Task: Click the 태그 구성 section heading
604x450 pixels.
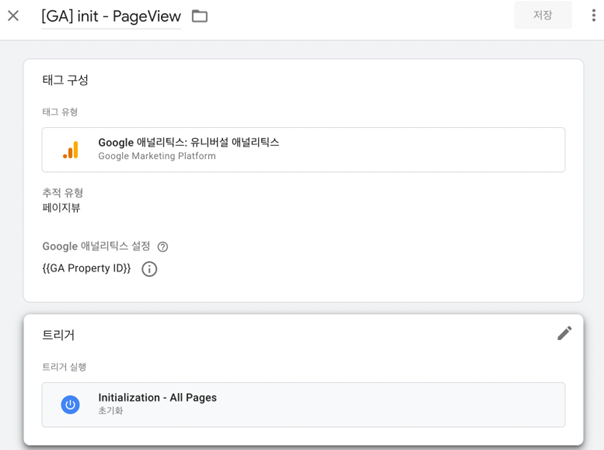Action: point(65,80)
